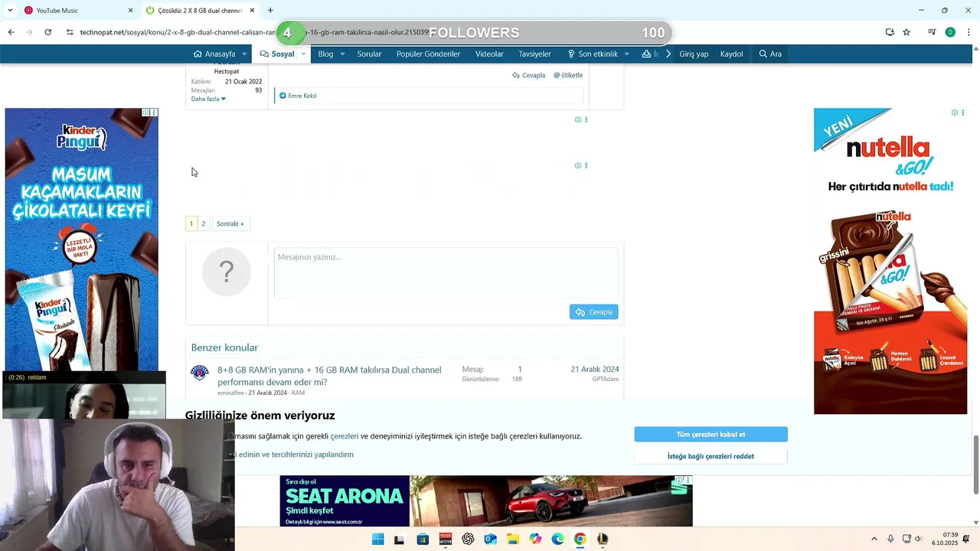Expand Daha fazla user details

pos(208,99)
